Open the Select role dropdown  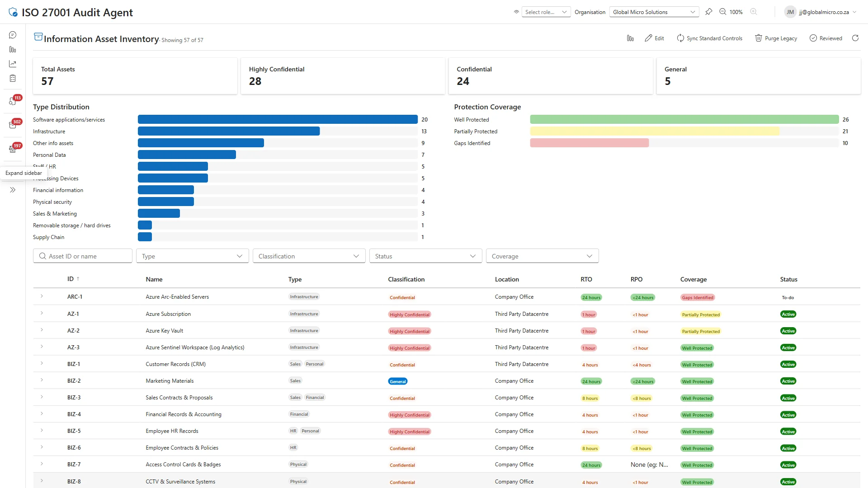(546, 12)
